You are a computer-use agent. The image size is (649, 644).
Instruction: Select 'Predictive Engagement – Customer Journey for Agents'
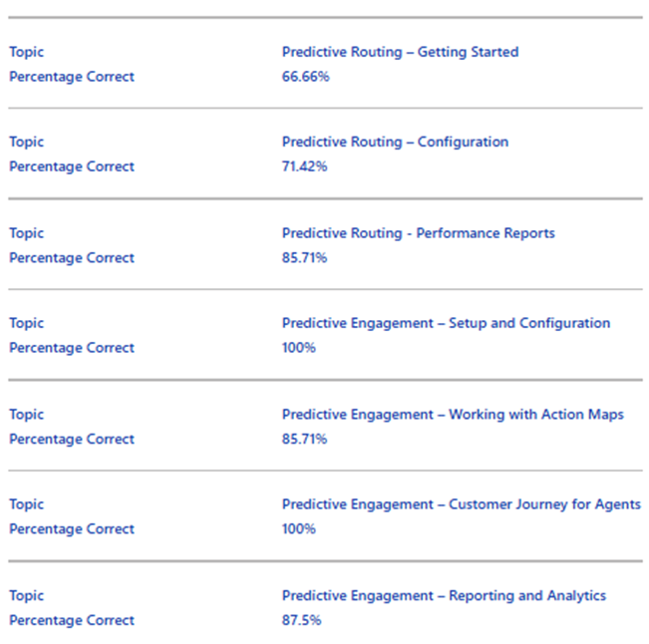(x=462, y=504)
